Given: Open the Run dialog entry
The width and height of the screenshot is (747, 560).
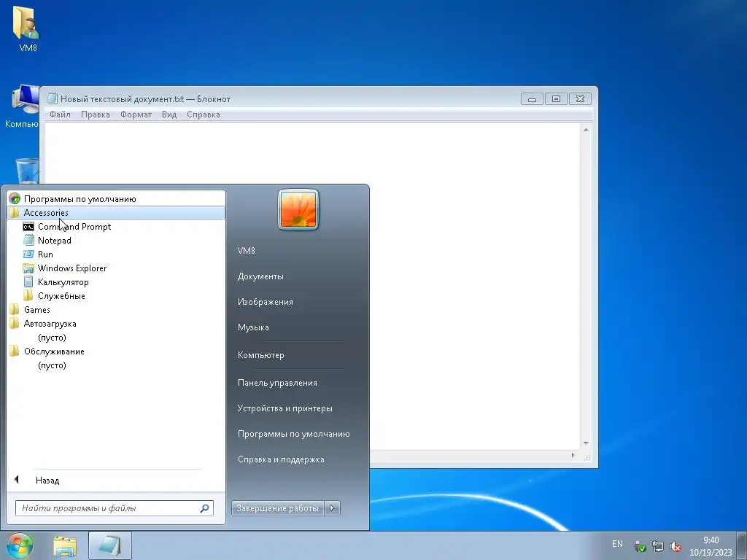Looking at the screenshot, I should pyautogui.click(x=38, y=254).
